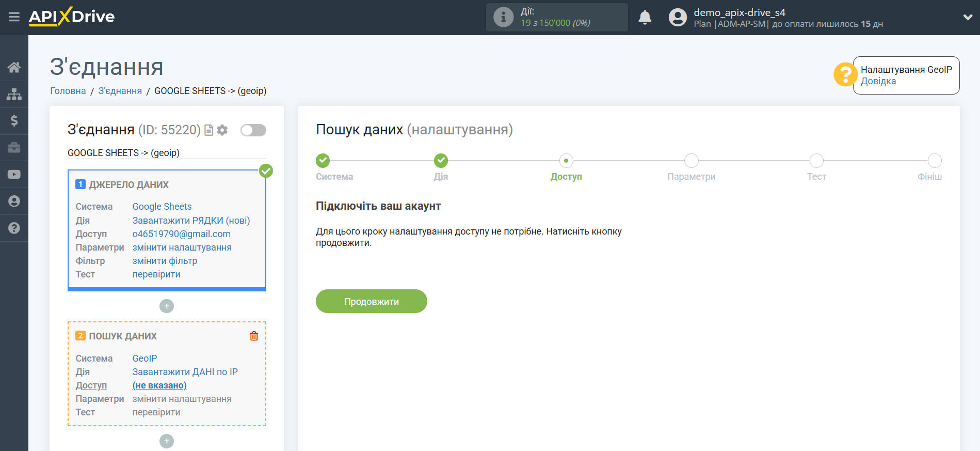Viewport: 980px width, 451px height.
Task: Open the briefcase sidebar icon
Action: (x=14, y=148)
